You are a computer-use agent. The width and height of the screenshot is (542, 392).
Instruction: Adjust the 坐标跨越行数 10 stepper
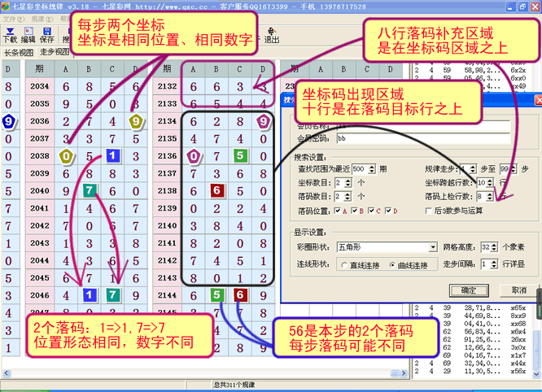tap(490, 183)
